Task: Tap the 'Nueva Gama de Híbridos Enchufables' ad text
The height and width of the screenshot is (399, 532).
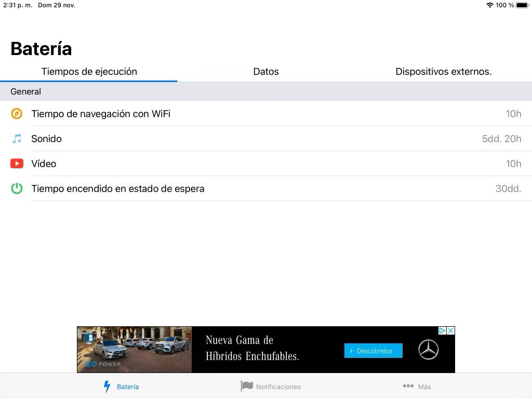Action: [x=252, y=348]
